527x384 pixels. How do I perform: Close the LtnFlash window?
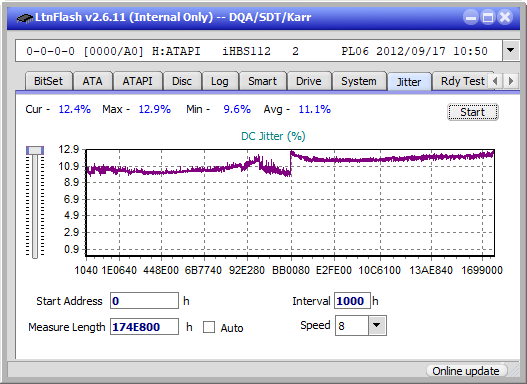click(x=505, y=17)
